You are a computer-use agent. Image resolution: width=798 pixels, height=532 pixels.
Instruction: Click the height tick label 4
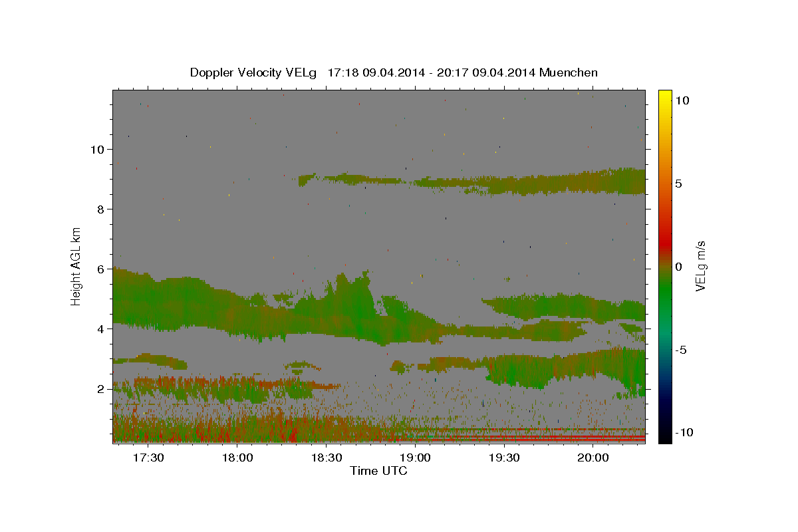(x=101, y=329)
